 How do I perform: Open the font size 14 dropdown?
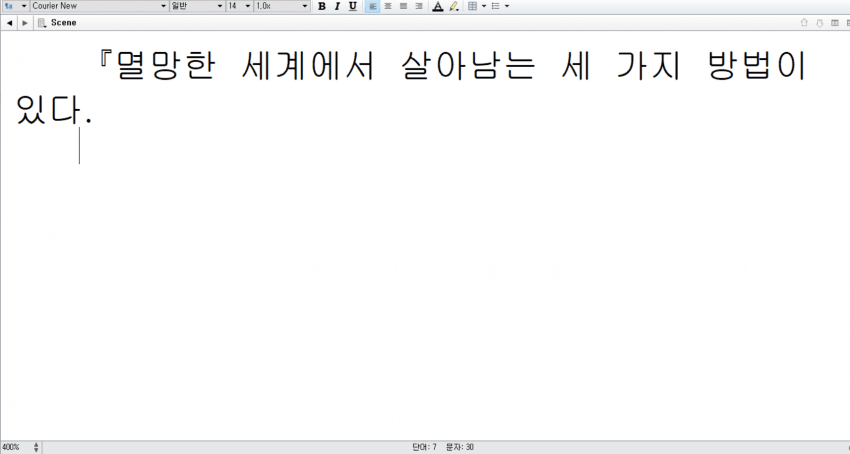click(x=239, y=6)
